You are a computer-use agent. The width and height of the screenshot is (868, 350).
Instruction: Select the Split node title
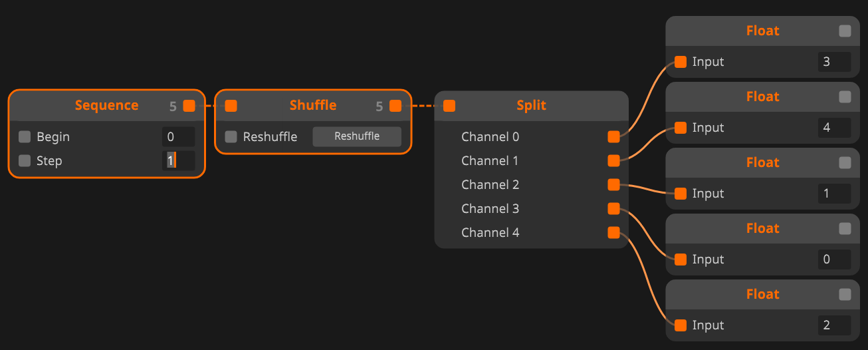pos(532,105)
